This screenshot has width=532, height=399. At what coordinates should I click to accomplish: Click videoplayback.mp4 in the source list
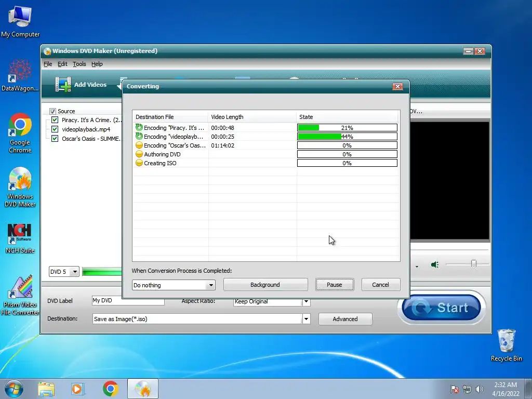coord(86,129)
